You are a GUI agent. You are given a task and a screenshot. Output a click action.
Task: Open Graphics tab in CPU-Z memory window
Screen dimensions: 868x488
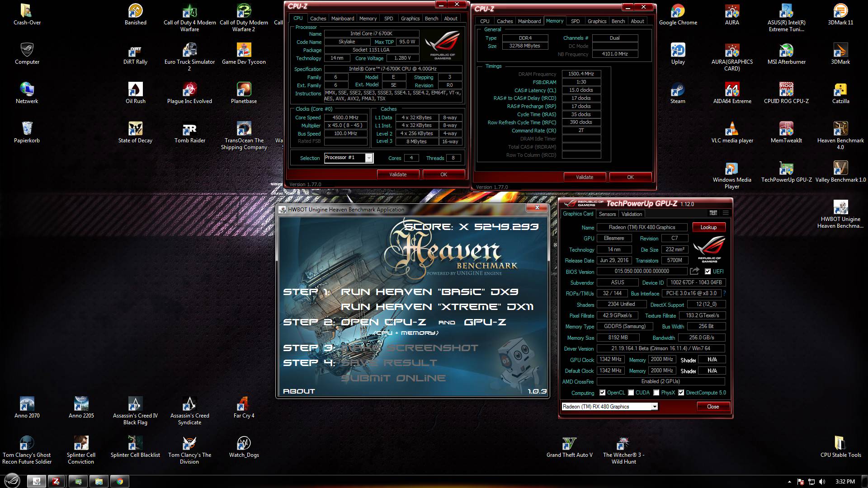pos(597,21)
